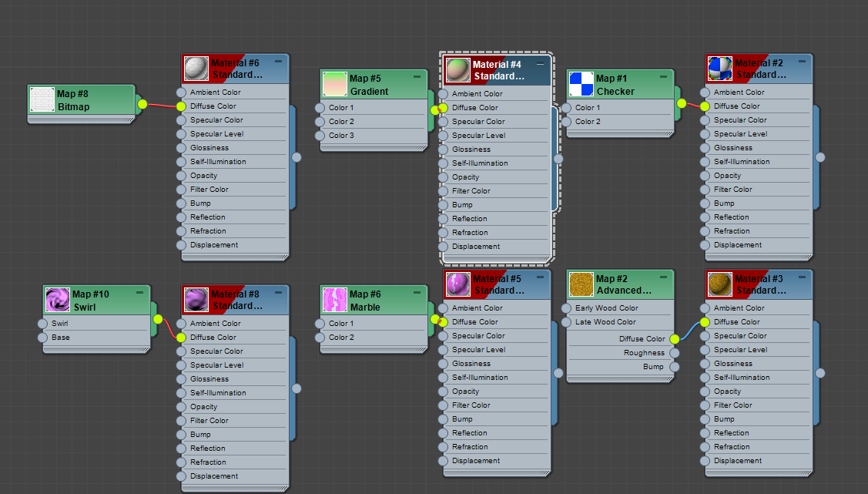Viewport: 868px width, 494px height.
Task: Click the Base input socket on Map #10
Action: pos(42,338)
